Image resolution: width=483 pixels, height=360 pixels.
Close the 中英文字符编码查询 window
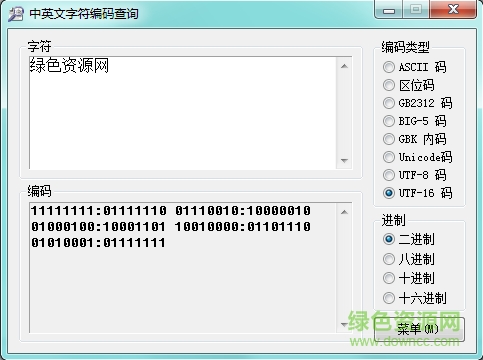coord(453,10)
